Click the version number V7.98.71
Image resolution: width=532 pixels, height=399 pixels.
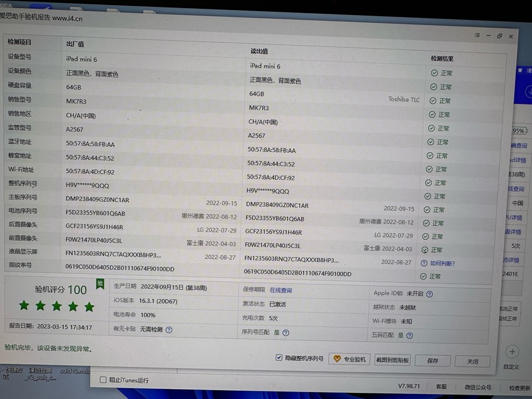pos(409,386)
